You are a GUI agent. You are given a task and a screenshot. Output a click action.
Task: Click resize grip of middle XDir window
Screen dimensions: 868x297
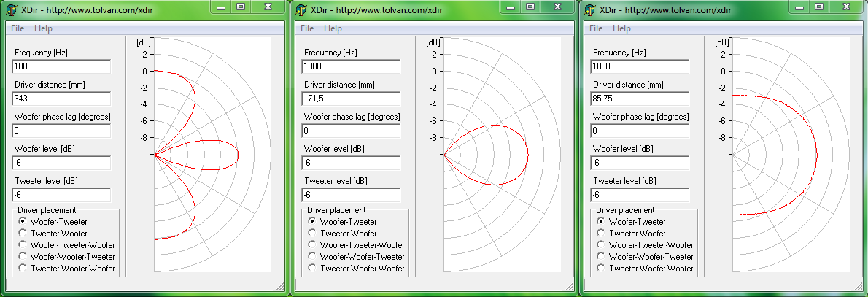569,286
